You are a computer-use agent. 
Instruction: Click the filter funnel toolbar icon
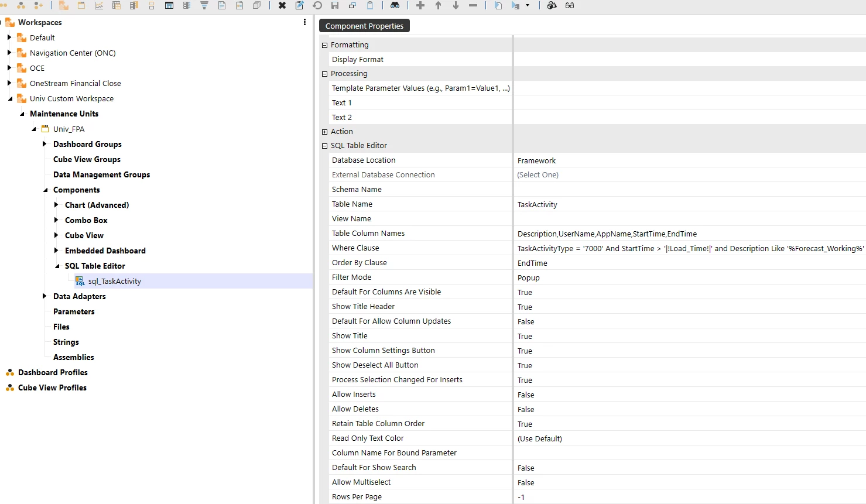click(204, 5)
